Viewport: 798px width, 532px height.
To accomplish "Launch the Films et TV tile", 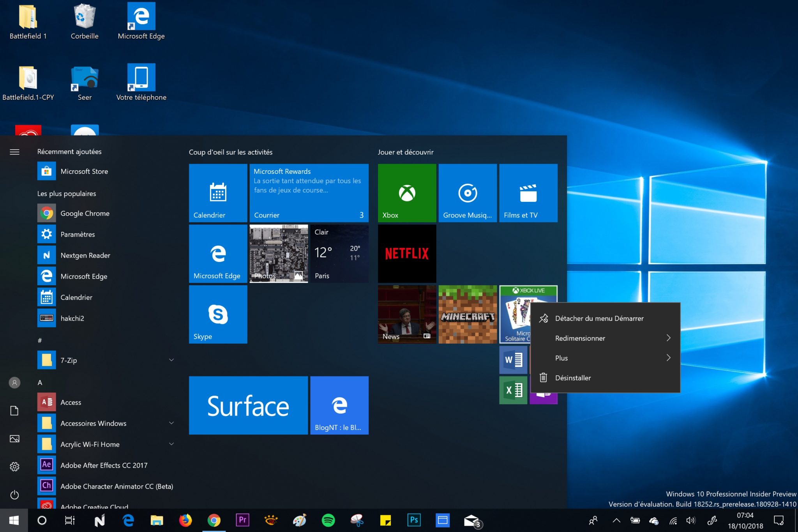I will [528, 193].
